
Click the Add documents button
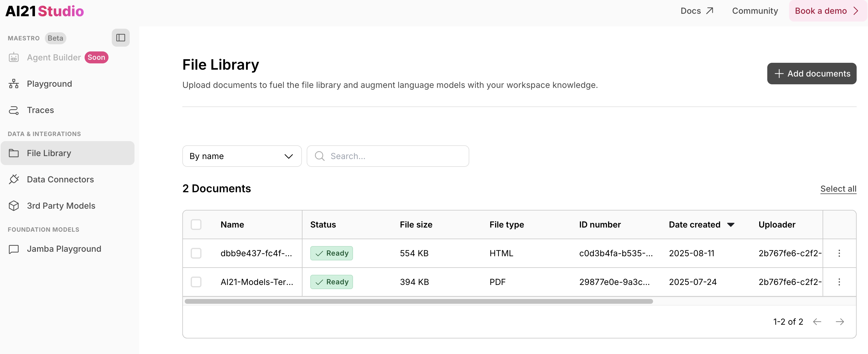812,73
